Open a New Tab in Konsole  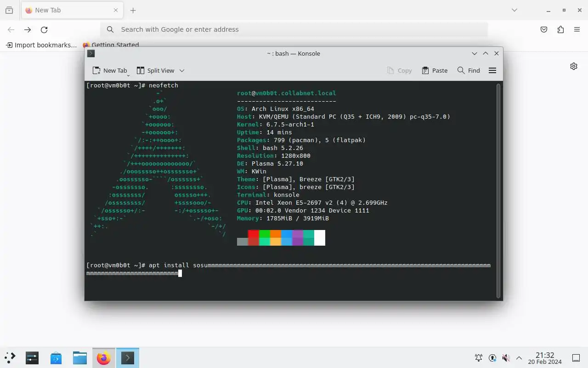109,70
